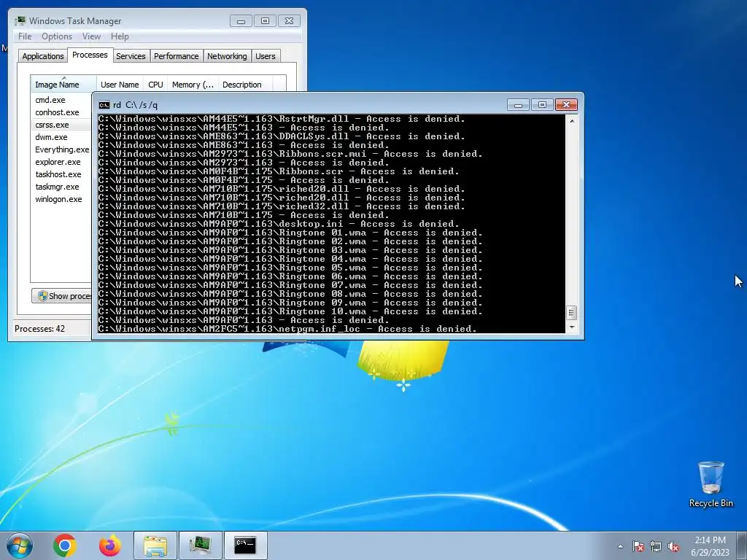Switch to the Networking tab

(227, 56)
